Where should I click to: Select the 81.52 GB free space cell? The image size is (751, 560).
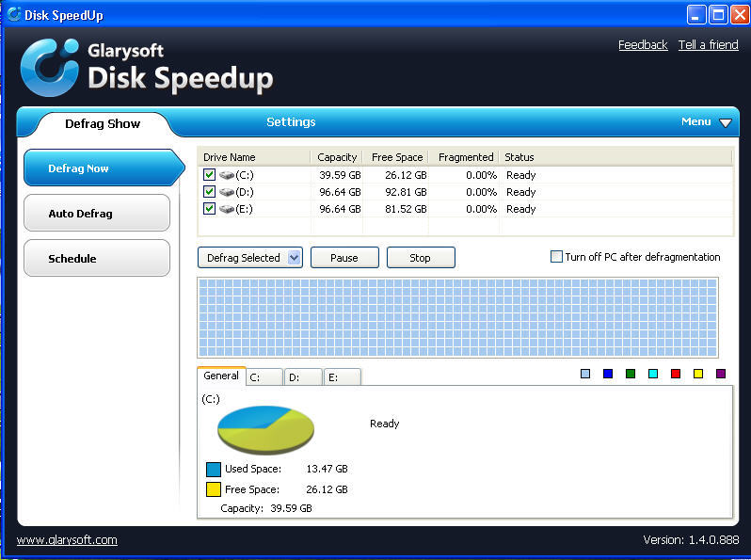(406, 209)
